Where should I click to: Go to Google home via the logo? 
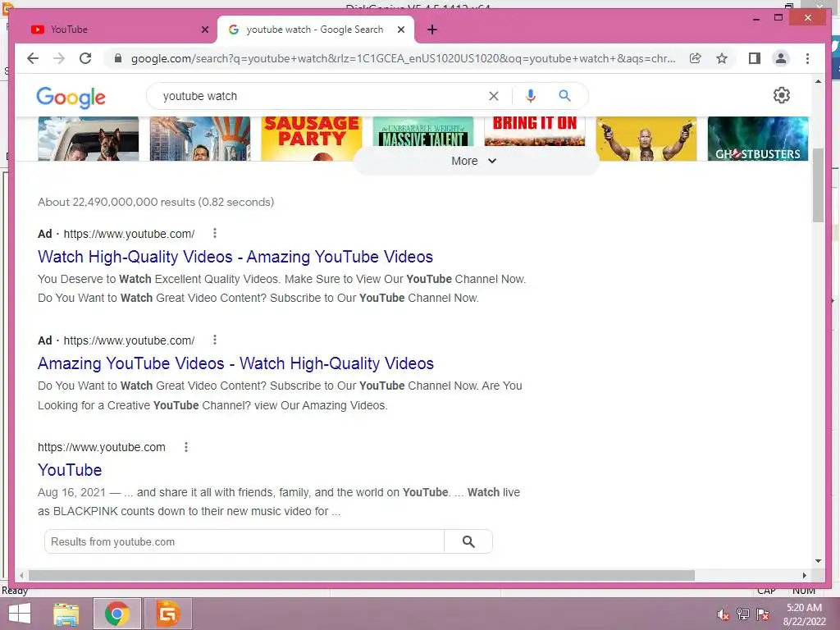[71, 98]
